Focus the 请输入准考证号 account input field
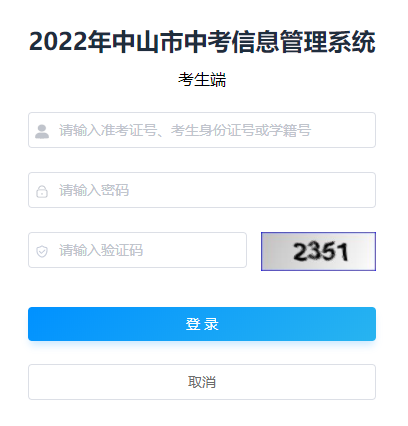408x426 pixels. [x=202, y=130]
